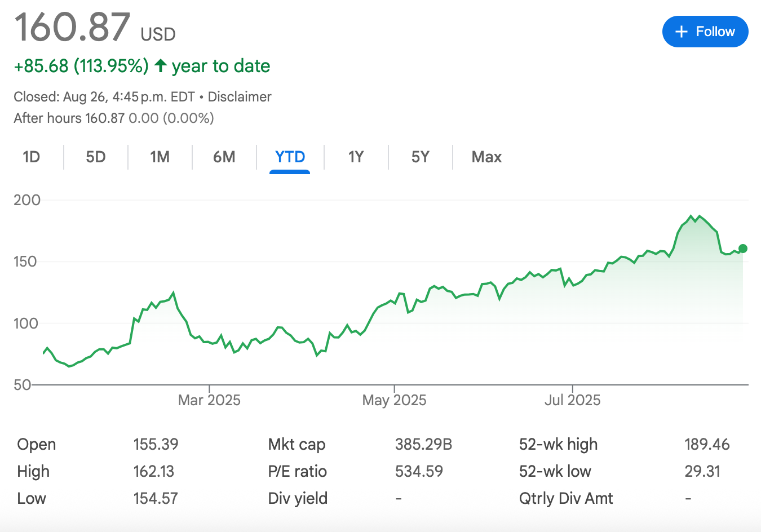Click the 160.87 price heading
Screen dimensions: 761x532
[72, 27]
